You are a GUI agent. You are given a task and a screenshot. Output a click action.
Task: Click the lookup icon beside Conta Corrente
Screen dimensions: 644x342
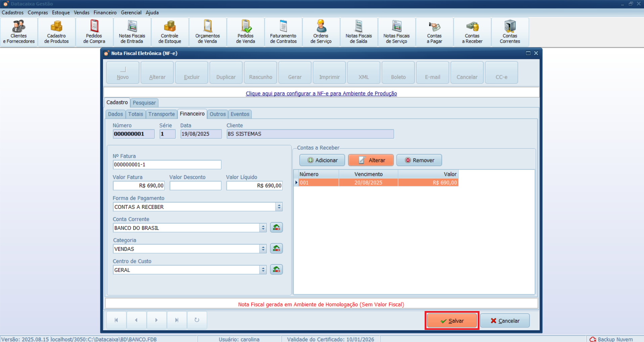click(x=276, y=228)
